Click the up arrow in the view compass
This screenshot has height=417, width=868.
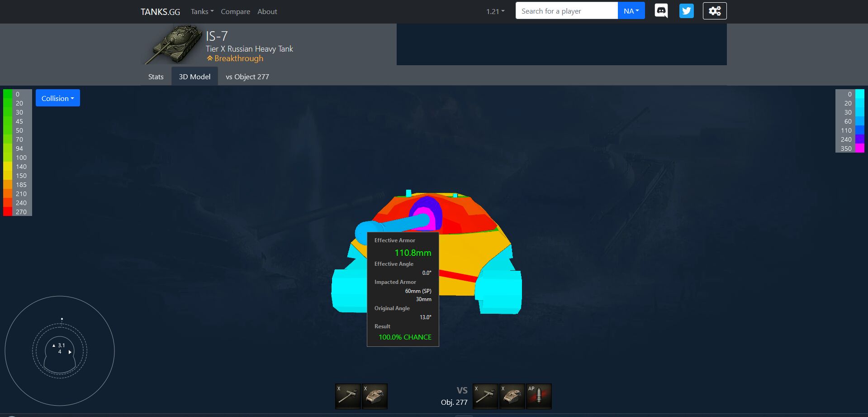tap(54, 345)
